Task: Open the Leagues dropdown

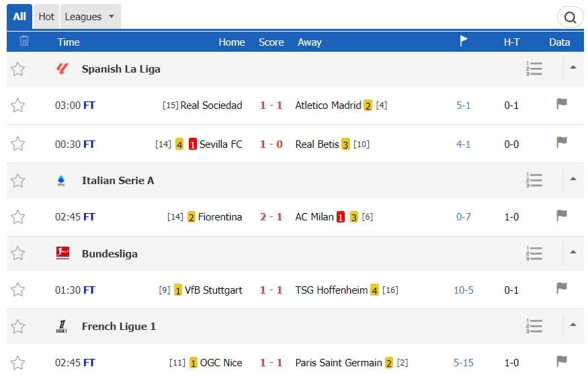Action: [x=90, y=17]
